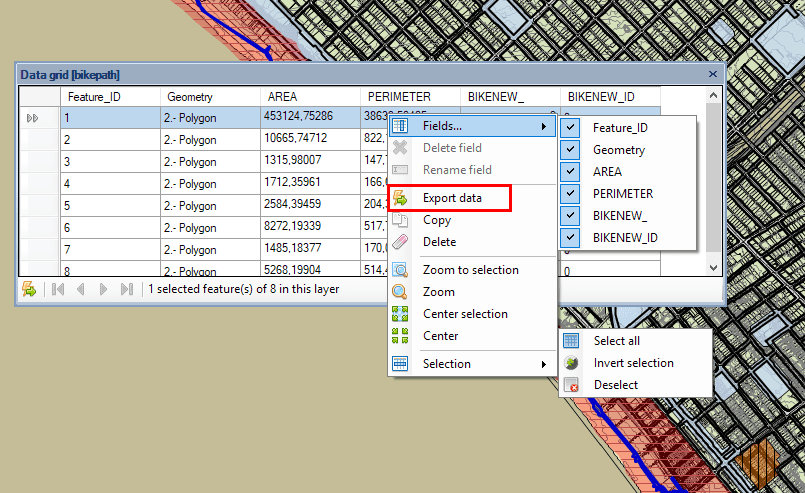The width and height of the screenshot is (805, 493).
Task: Click the Invert selection icon
Action: click(571, 363)
